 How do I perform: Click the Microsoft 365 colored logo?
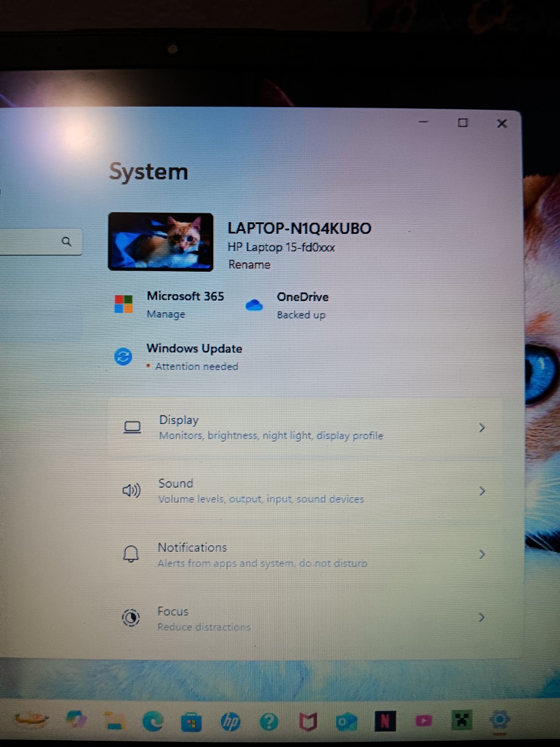tap(124, 304)
